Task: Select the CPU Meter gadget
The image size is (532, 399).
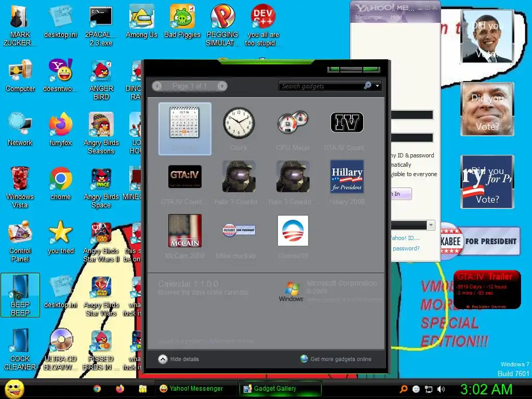Action: (x=292, y=129)
